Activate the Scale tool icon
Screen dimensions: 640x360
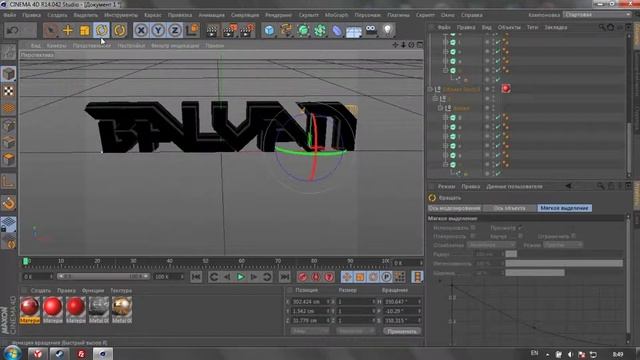pos(84,30)
